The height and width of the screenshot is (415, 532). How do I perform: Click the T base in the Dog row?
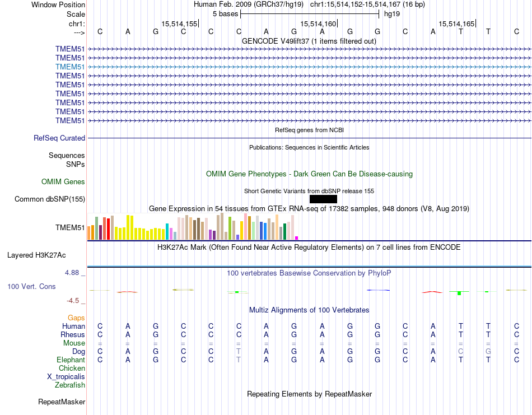click(x=239, y=352)
